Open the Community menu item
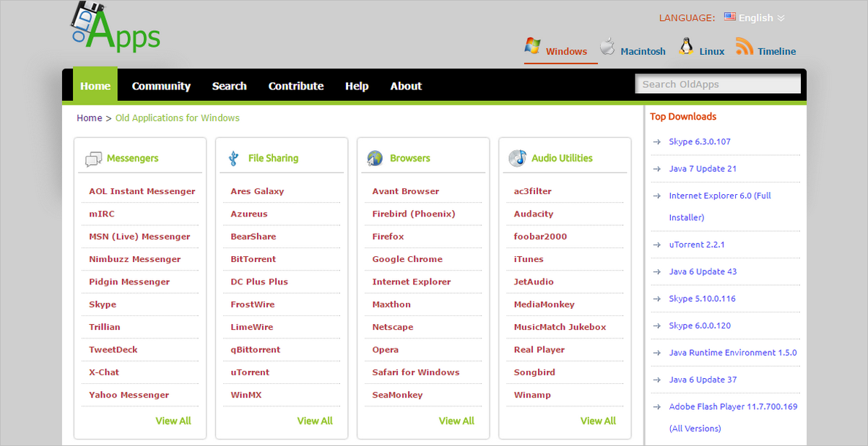 click(x=161, y=86)
